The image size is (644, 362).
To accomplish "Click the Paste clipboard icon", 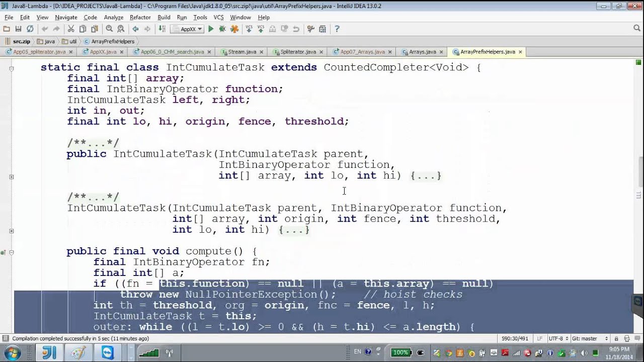I will (94, 29).
